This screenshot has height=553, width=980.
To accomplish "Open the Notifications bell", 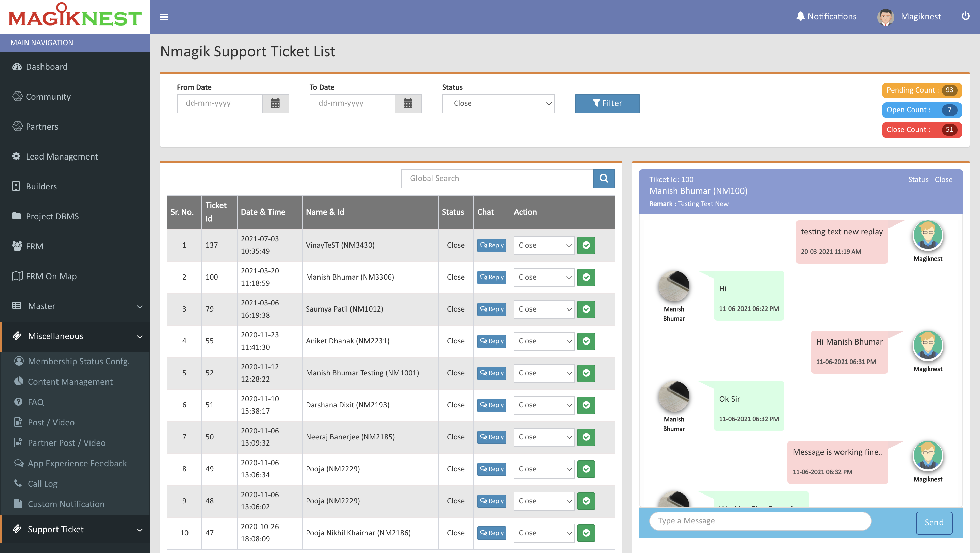I will click(x=826, y=16).
